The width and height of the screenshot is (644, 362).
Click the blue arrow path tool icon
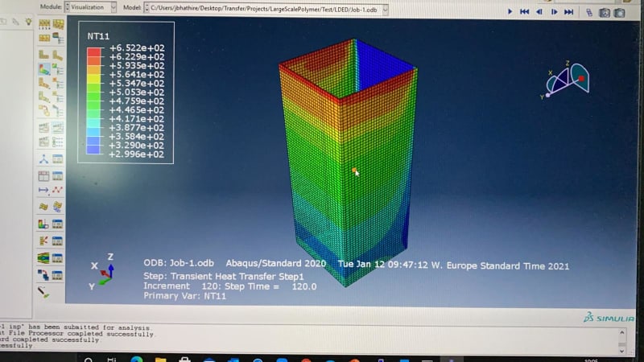click(x=43, y=190)
